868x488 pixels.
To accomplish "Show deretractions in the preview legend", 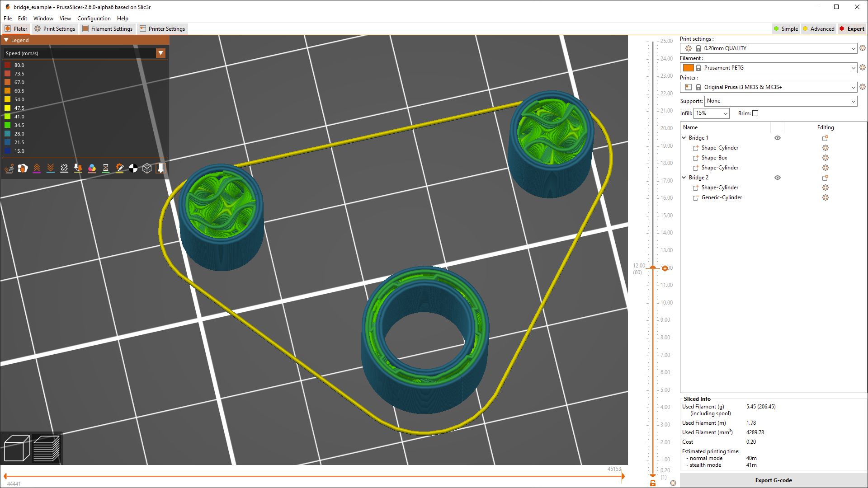I will tap(50, 168).
